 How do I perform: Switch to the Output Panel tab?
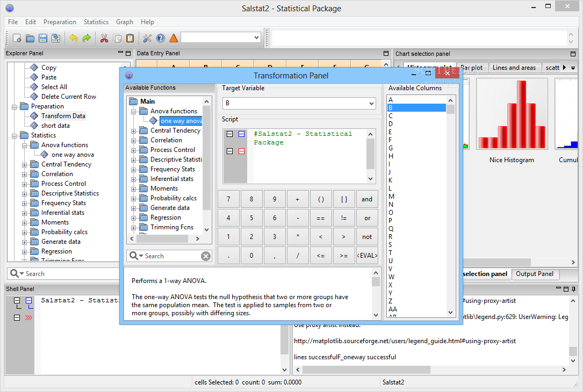coord(534,274)
